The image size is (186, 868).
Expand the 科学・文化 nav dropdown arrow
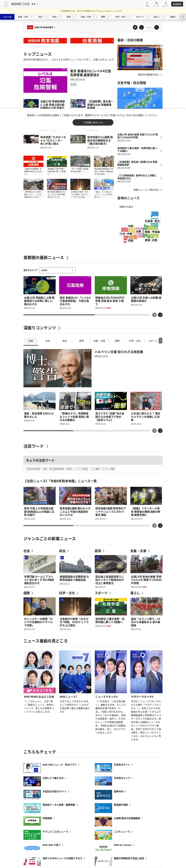[129, 17]
